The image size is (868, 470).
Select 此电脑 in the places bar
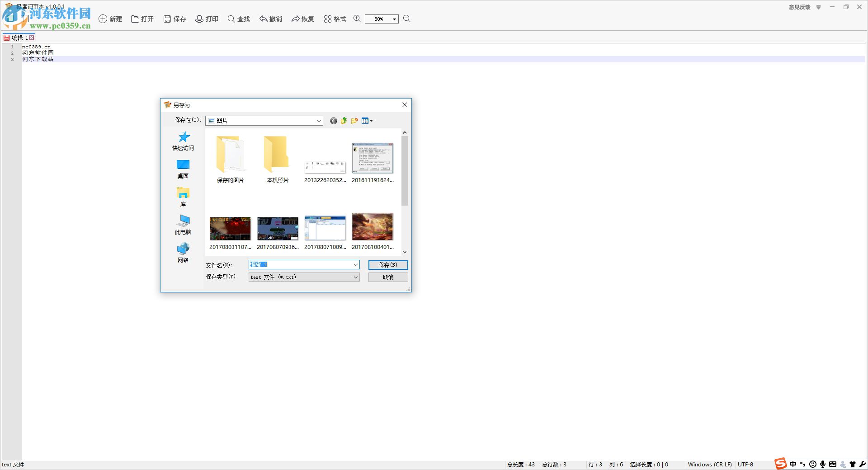(183, 225)
